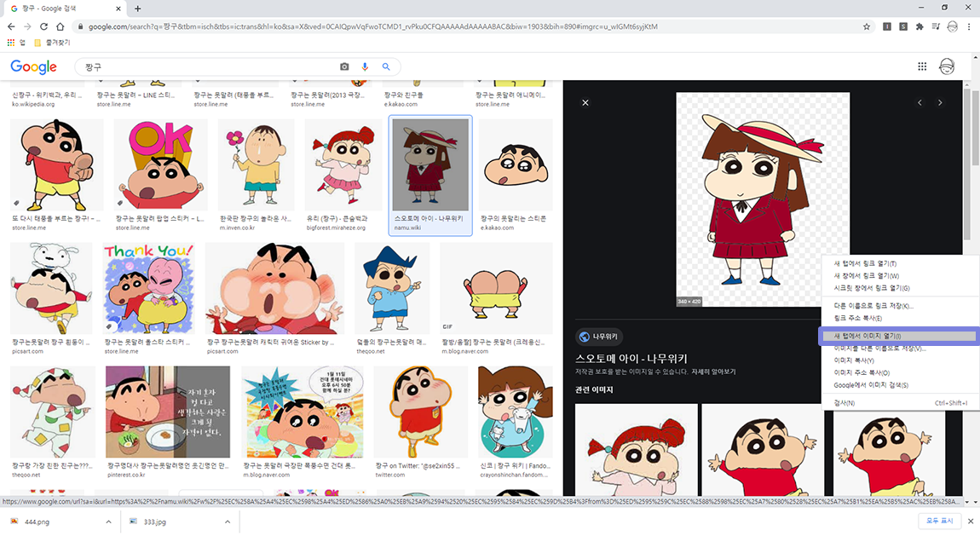The width and height of the screenshot is (980, 536).
Task: Choose 이미지 주소 복사(O) in context menu
Action: tap(899, 373)
